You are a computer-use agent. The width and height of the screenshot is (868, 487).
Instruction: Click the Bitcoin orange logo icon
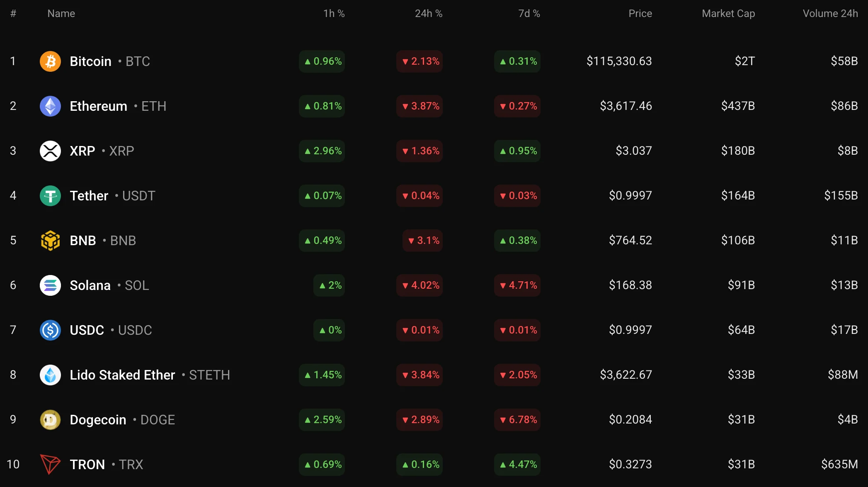coord(50,61)
